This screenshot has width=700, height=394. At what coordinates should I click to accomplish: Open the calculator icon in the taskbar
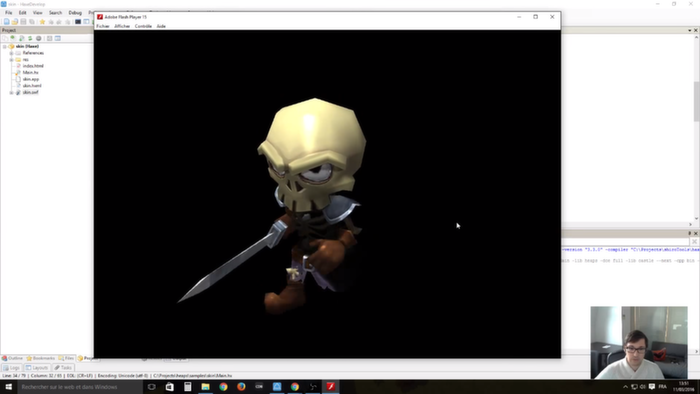tap(188, 387)
